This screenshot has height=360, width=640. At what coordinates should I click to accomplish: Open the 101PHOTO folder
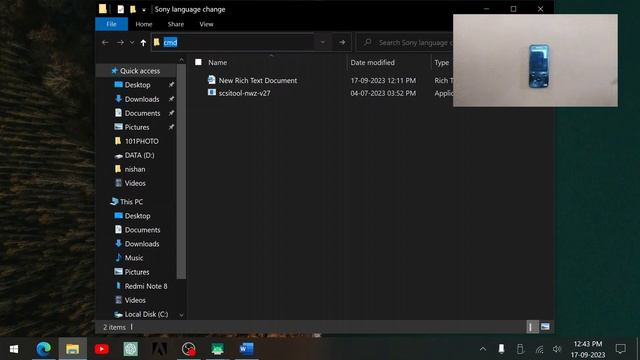[141, 141]
